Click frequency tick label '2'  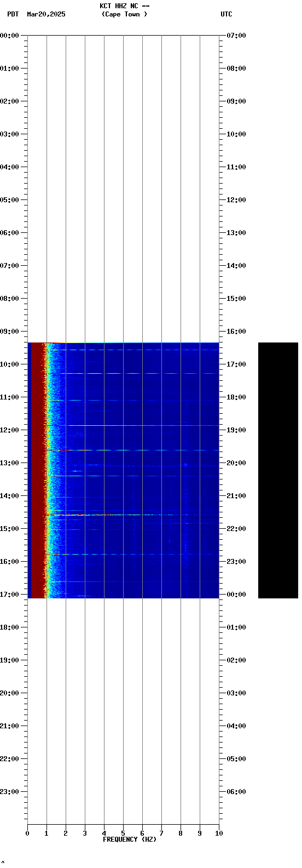tap(66, 833)
